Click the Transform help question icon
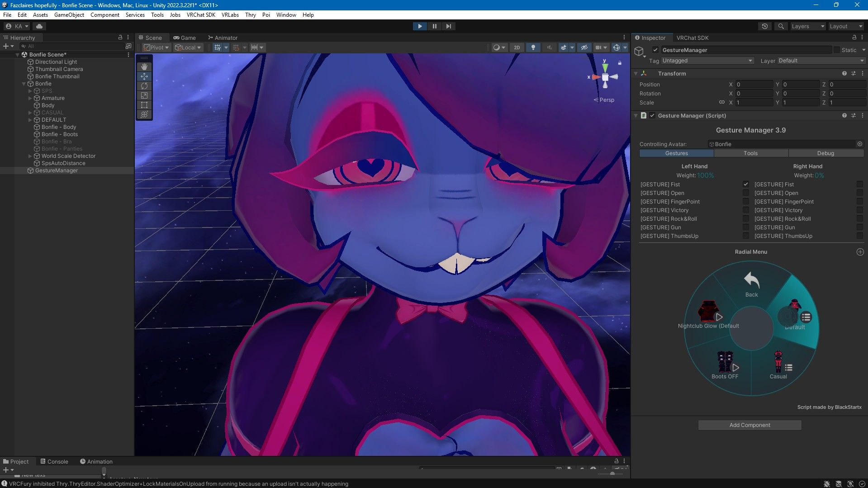Viewport: 868px width, 488px height. 844,73
